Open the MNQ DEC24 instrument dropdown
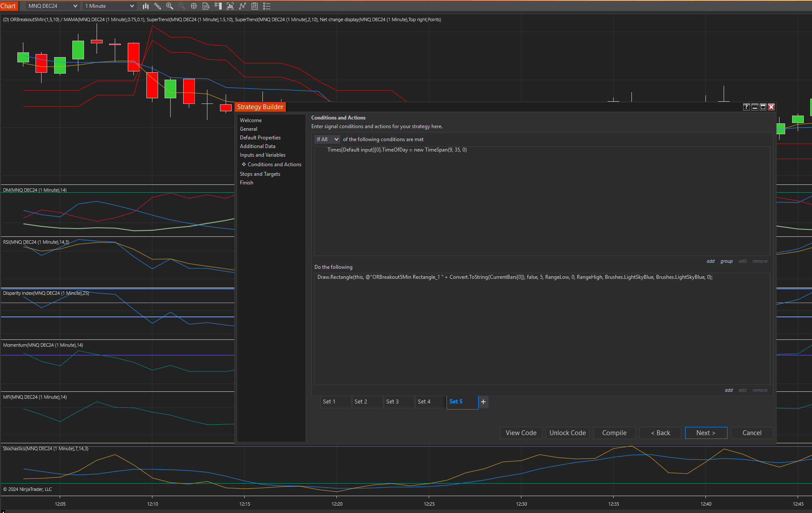812x513 pixels. pos(53,6)
